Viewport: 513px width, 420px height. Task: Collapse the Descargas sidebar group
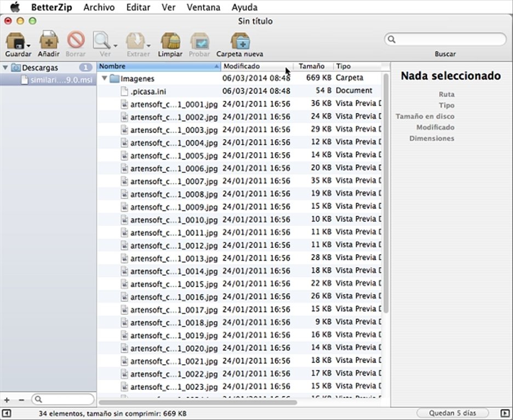coord(5,68)
